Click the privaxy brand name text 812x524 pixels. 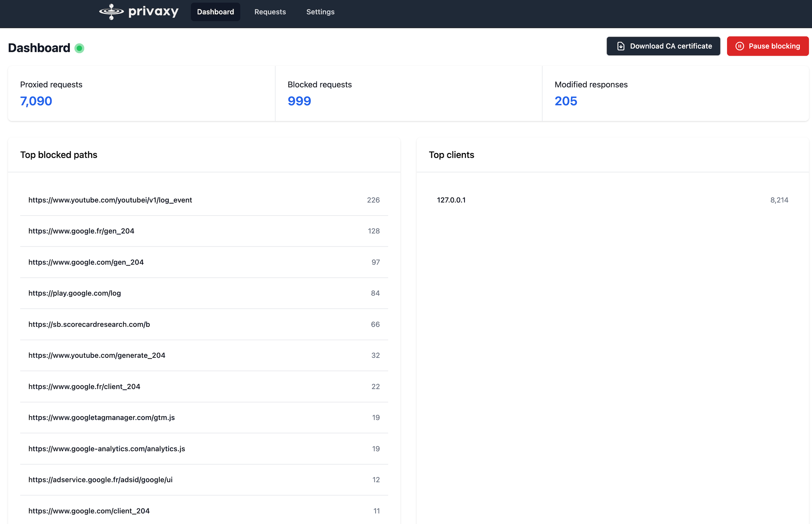(x=153, y=12)
